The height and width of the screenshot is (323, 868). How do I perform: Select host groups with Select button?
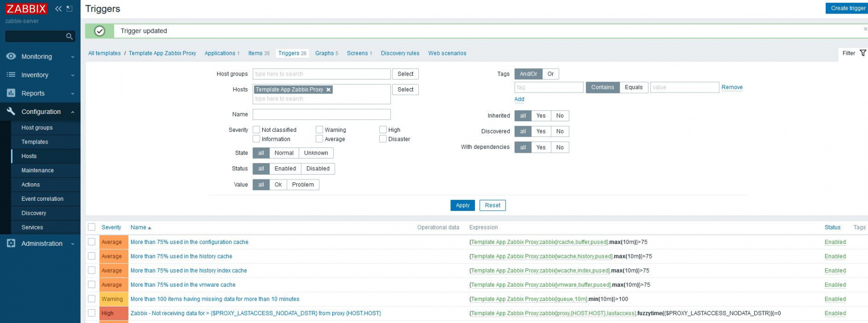pos(405,74)
